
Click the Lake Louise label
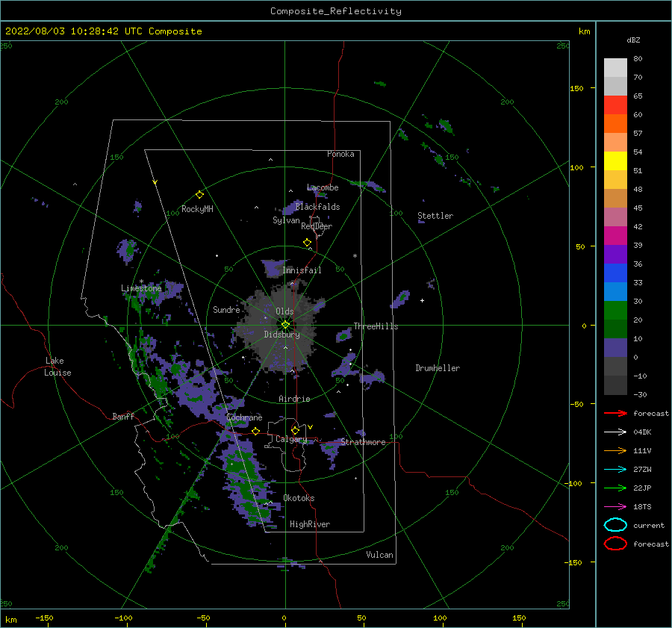[57, 367]
